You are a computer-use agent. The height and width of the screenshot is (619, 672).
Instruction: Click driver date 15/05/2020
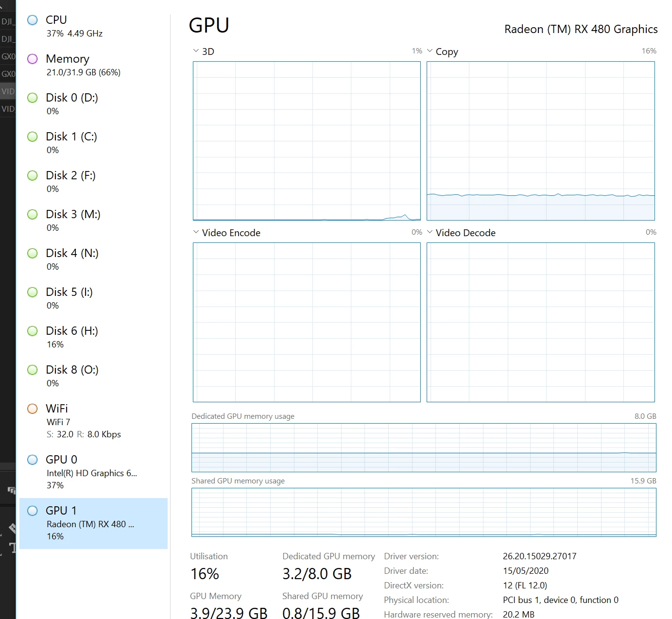(526, 571)
